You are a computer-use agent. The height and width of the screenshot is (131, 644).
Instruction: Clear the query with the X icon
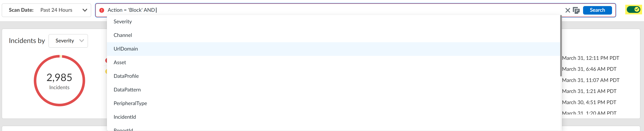(568, 10)
